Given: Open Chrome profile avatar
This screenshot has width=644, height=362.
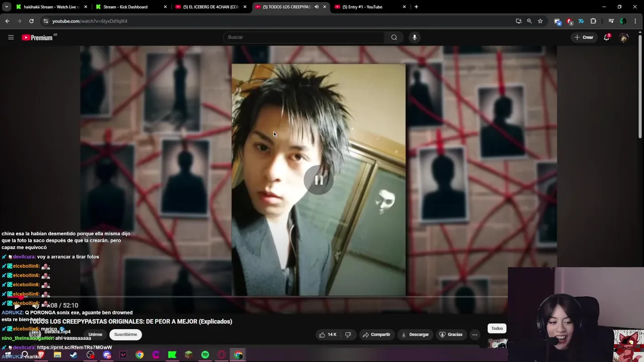Looking at the screenshot, I should [x=623, y=21].
